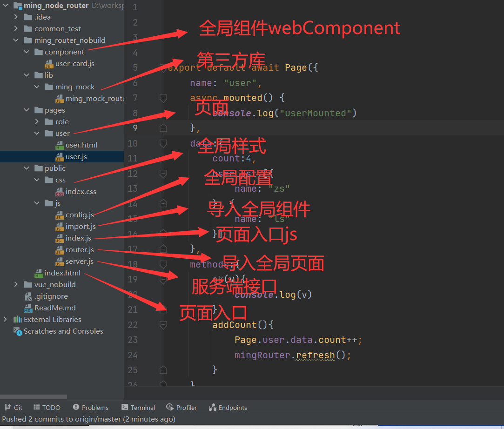Open the Problems tool window

[91, 408]
